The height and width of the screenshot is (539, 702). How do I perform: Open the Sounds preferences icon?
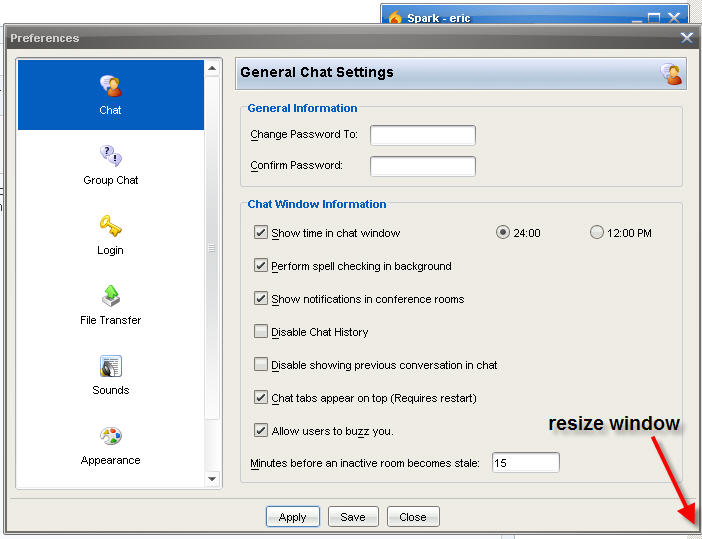pos(110,367)
